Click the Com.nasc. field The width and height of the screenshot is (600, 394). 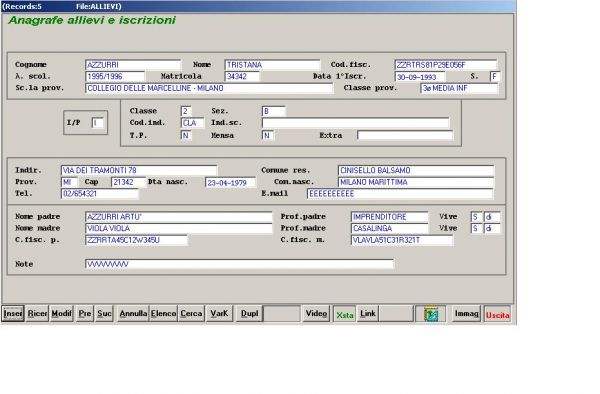pos(416,182)
